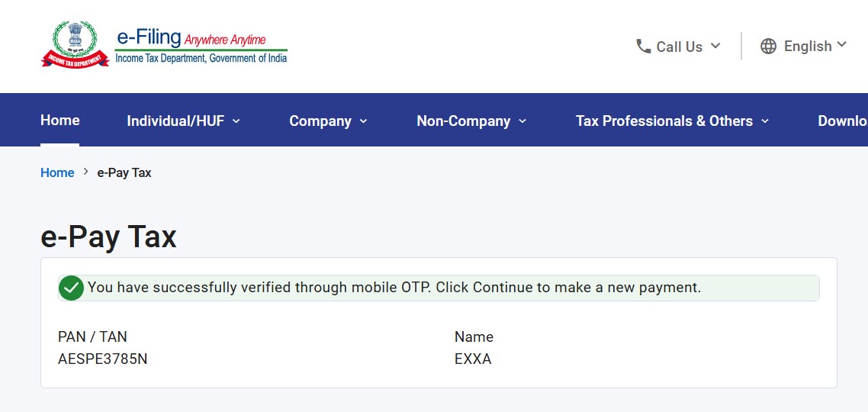This screenshot has width=868, height=412.
Task: Open the English language dropdown chevron
Action: click(x=842, y=45)
